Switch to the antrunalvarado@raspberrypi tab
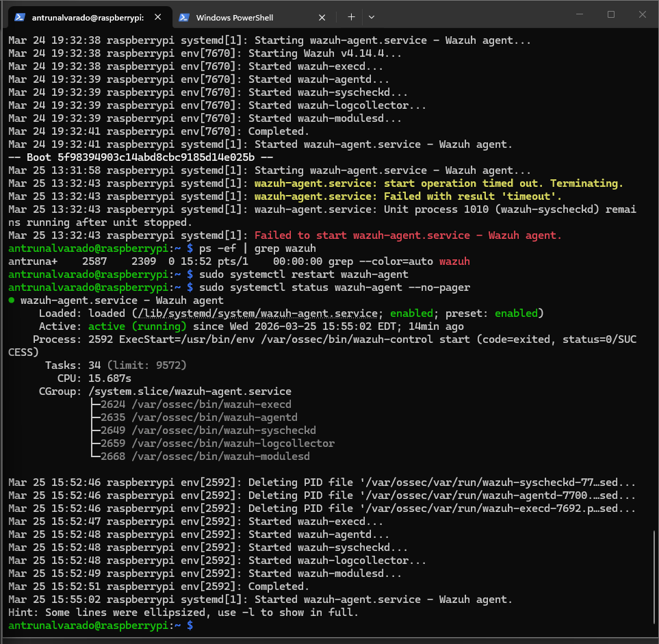 click(90, 17)
